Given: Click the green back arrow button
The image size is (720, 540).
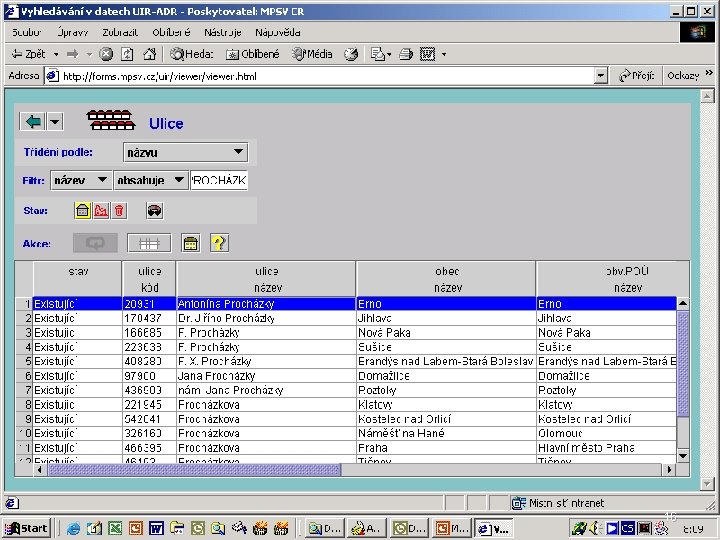Looking at the screenshot, I should (33, 121).
